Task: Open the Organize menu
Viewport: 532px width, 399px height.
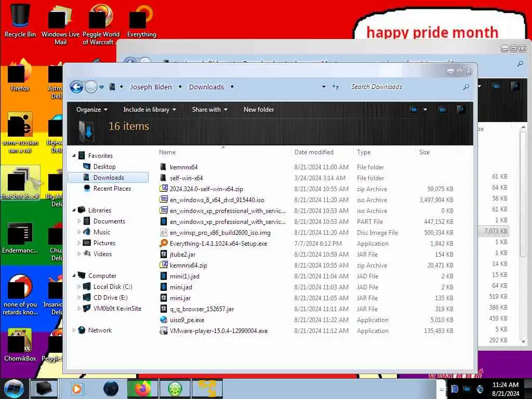Action: 91,110
